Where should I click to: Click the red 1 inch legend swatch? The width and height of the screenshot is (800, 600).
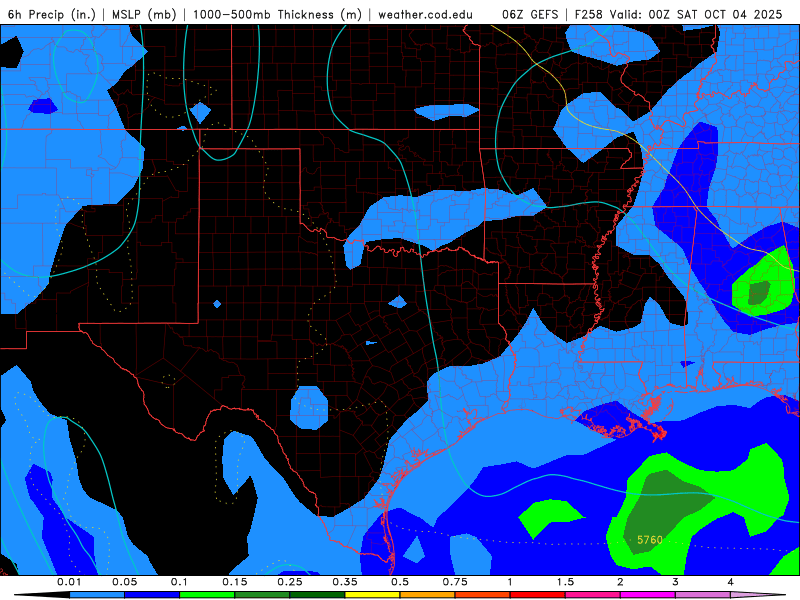(x=538, y=595)
